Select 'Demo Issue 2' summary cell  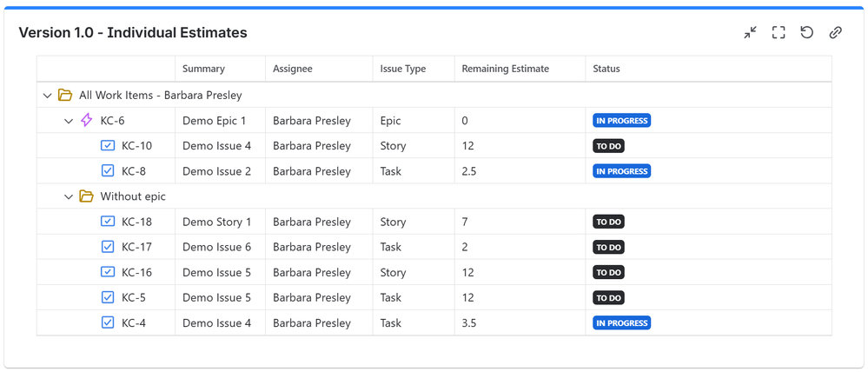(221, 171)
